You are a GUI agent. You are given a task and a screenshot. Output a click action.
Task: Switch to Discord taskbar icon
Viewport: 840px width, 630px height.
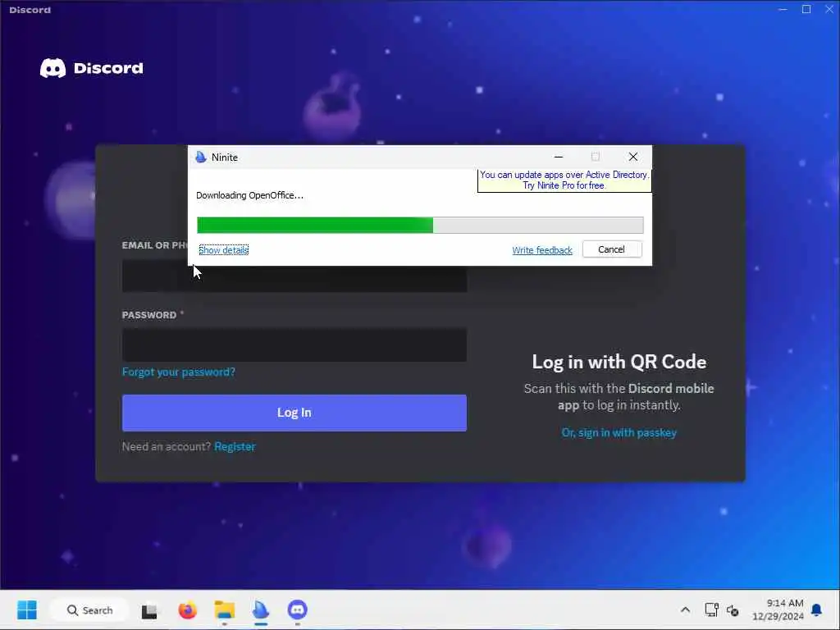297,609
